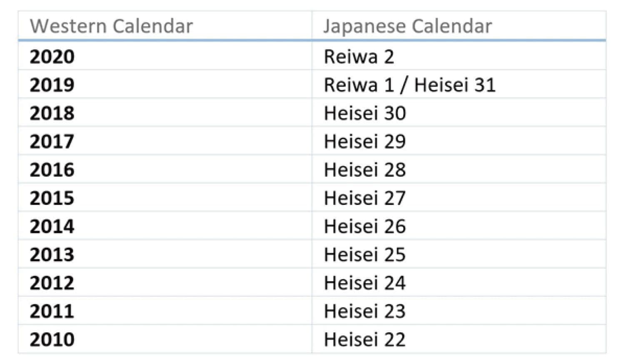Screen dimensions: 621x364
Task: Click the 2018 year cell
Action: pos(52,113)
